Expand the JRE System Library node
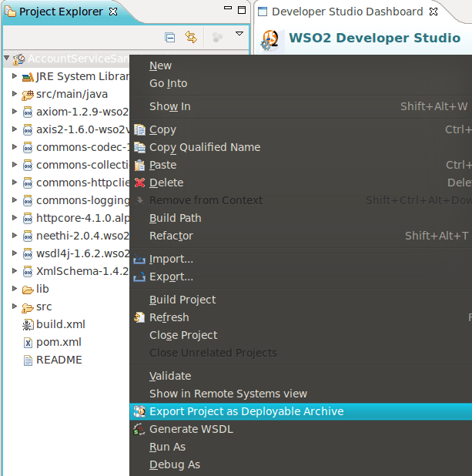 [x=15, y=75]
